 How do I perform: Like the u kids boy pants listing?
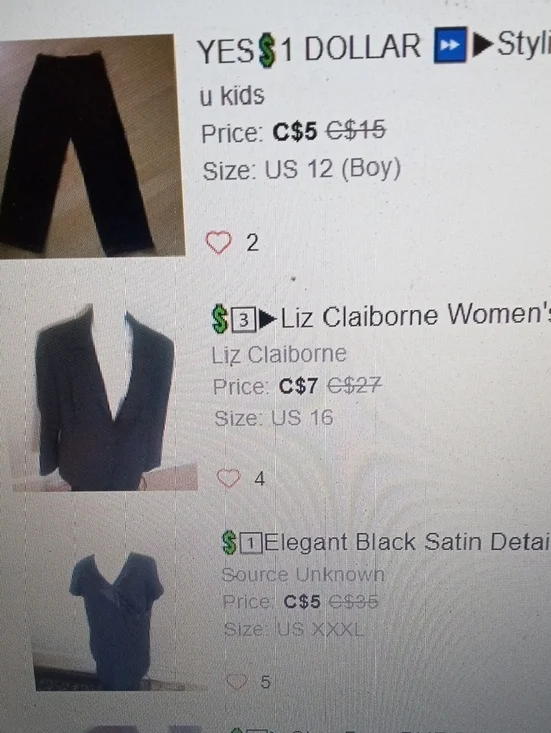219,243
